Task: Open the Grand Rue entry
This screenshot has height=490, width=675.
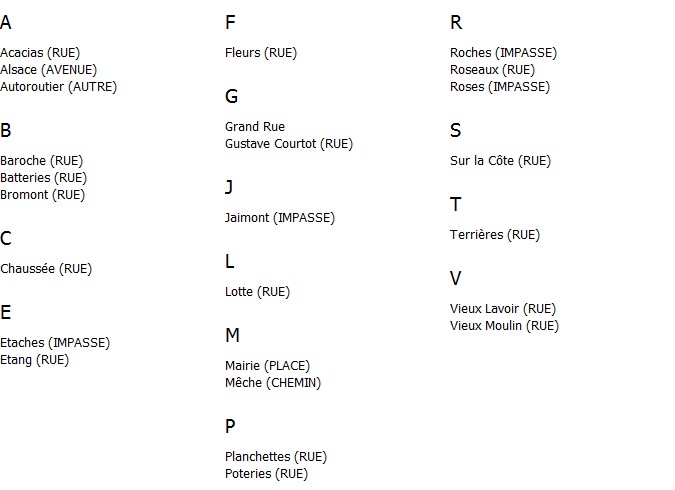Action: click(255, 127)
